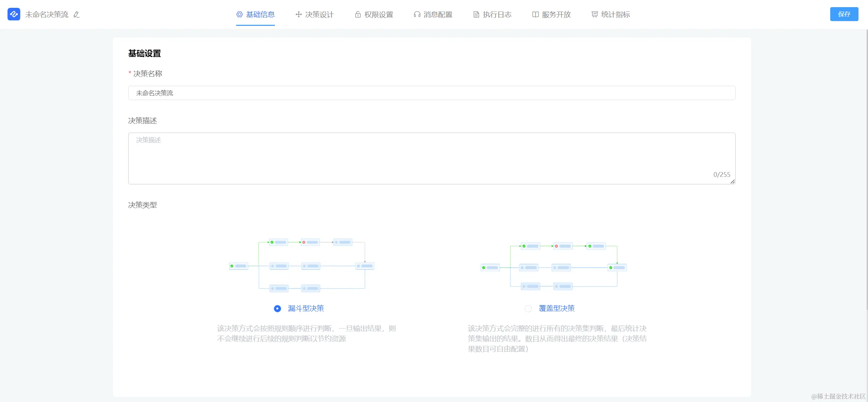This screenshot has height=402, width=868.
Task: Click the blue app logo icon
Action: (14, 14)
